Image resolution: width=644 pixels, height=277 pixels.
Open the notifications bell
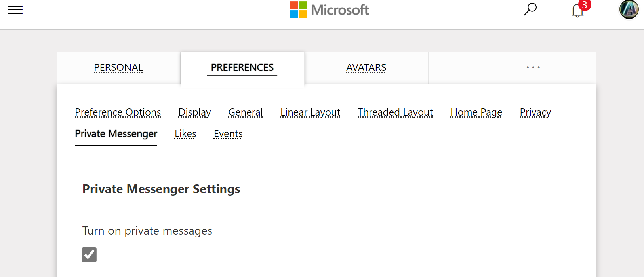(x=577, y=10)
